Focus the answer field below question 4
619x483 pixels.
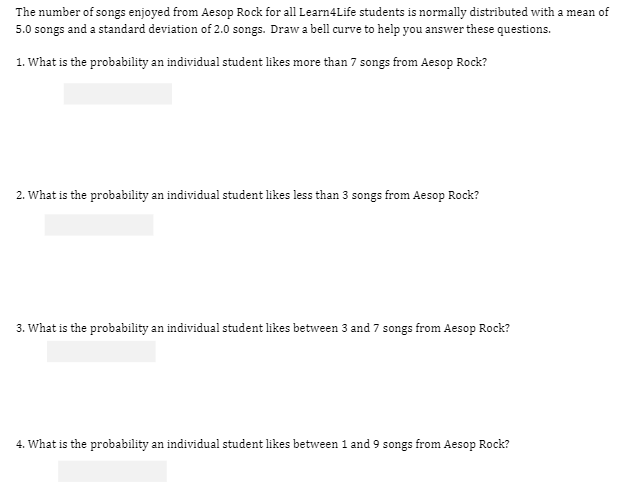(x=112, y=471)
